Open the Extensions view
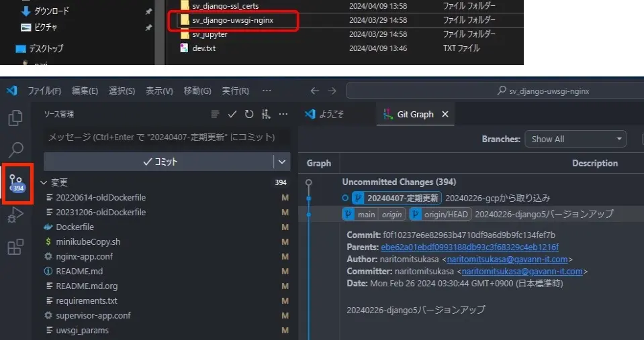644x340 pixels. click(x=15, y=247)
